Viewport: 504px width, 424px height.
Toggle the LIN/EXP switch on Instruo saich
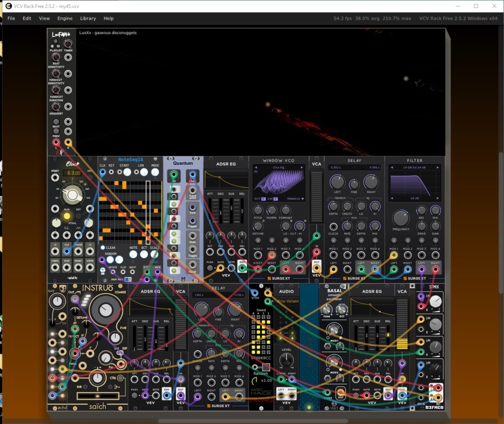tap(120, 353)
